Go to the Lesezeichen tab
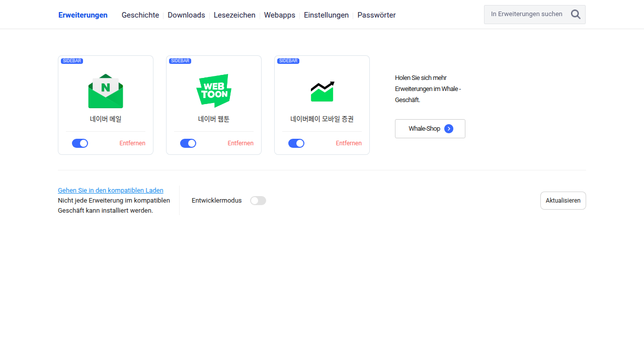 tap(234, 15)
